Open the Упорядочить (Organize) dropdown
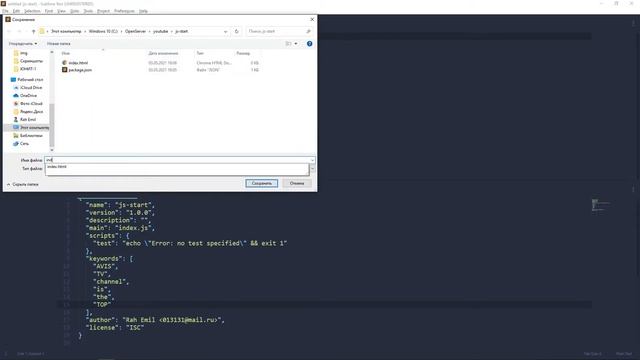This screenshot has width=640, height=360. coord(23,43)
